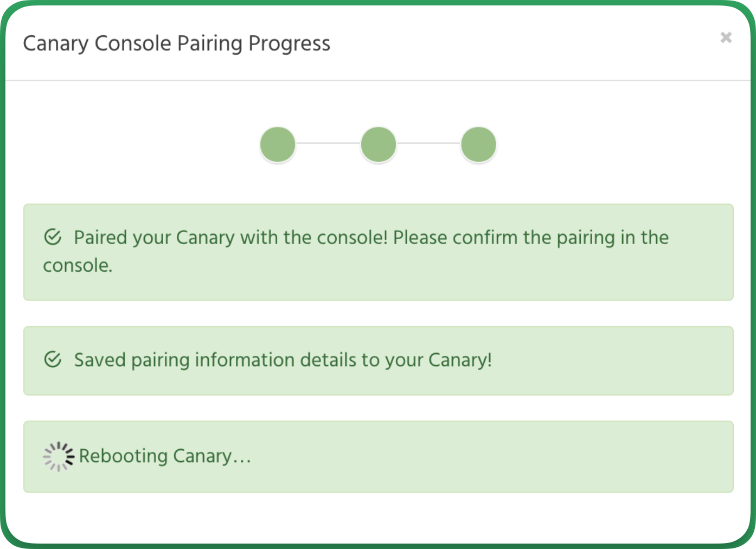Click the connector line between second and third steps

[428, 144]
